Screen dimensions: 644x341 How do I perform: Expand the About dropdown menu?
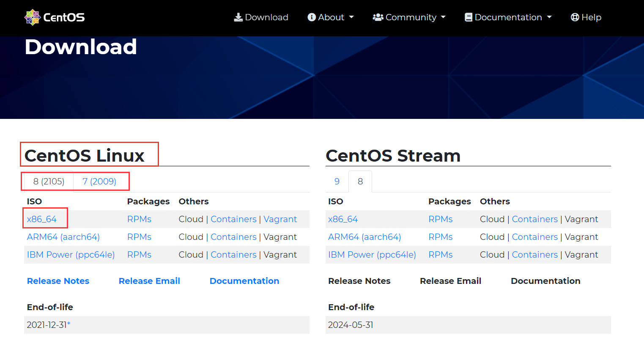point(331,17)
